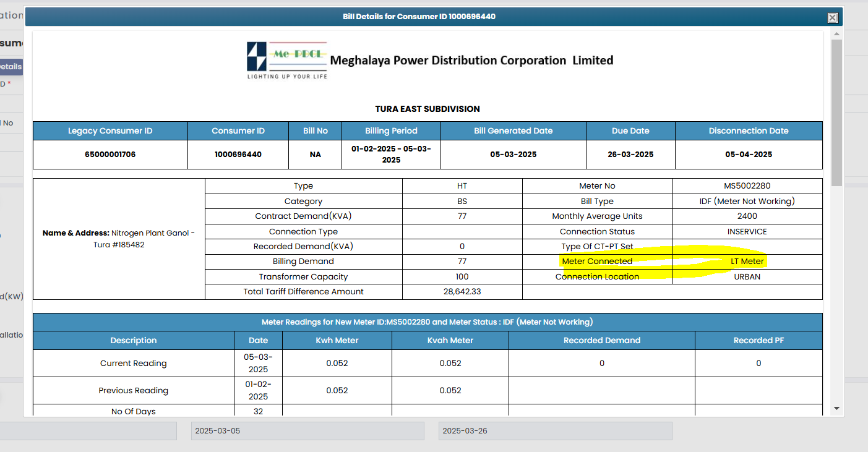Screen dimensions: 868x452
Task: Click the 'IDF (Meter Not Working)' bill type value
Action: (x=747, y=202)
